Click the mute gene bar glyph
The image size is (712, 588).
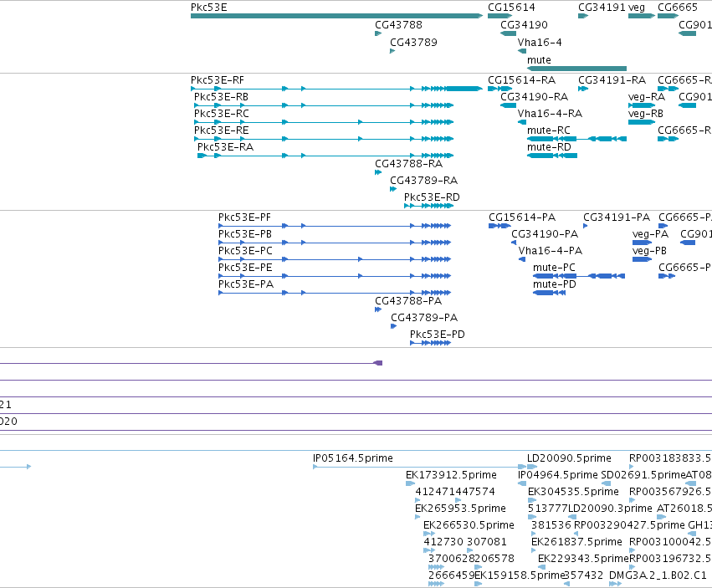pyautogui.click(x=576, y=69)
